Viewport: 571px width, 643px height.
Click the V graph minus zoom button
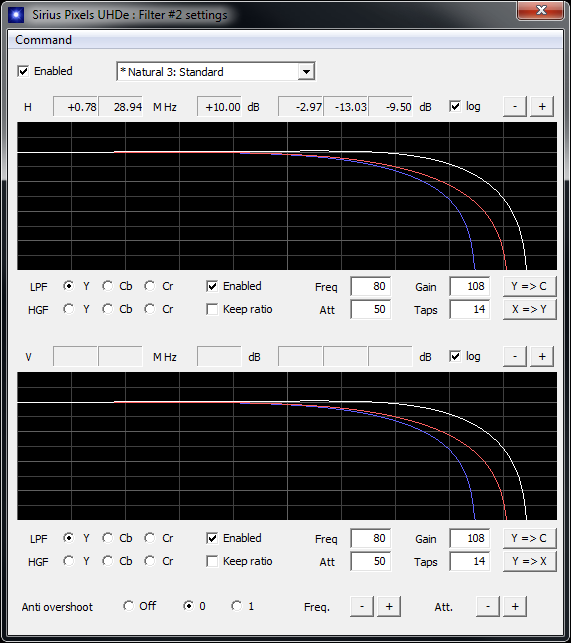(x=515, y=356)
